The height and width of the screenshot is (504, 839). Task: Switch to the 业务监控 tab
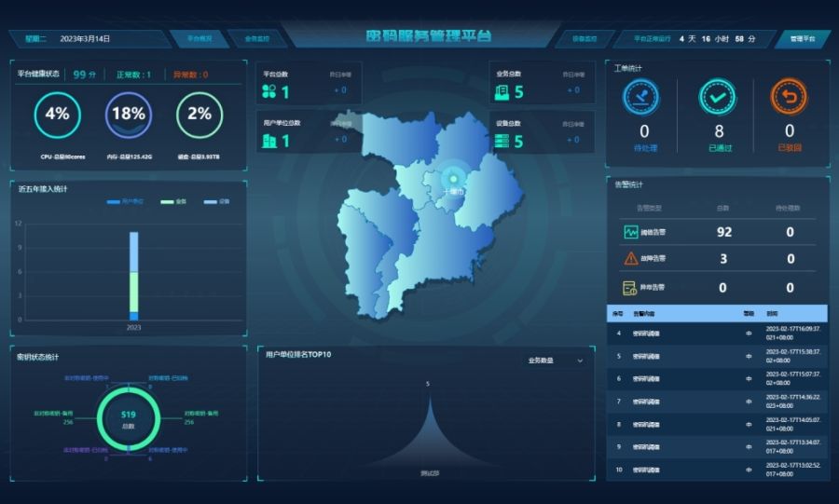256,39
